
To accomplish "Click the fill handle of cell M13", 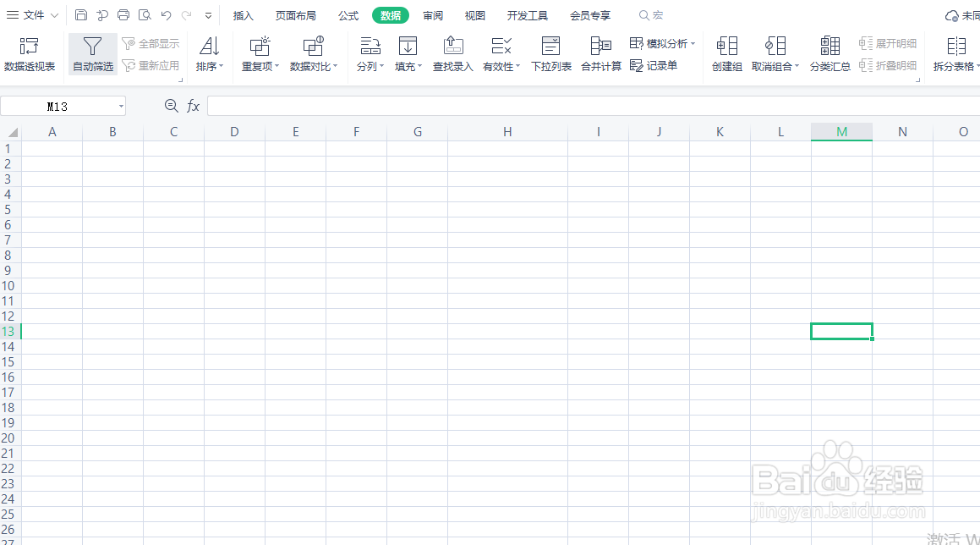I will [x=872, y=339].
